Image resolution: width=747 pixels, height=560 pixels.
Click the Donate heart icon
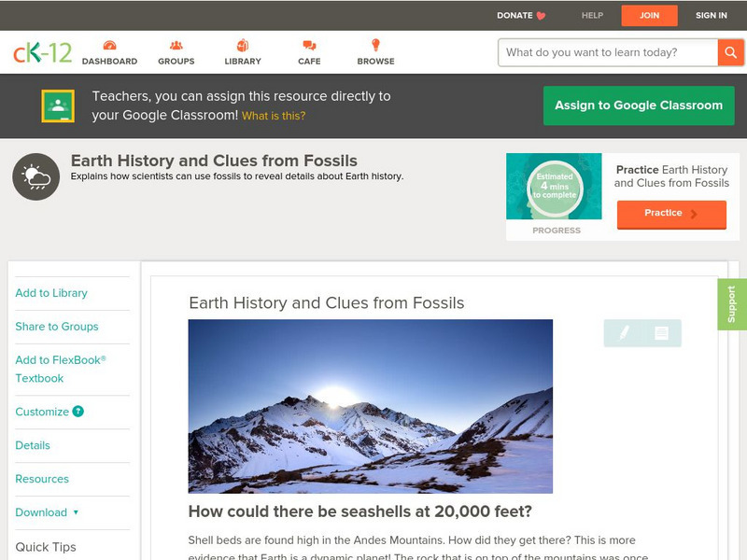click(541, 16)
